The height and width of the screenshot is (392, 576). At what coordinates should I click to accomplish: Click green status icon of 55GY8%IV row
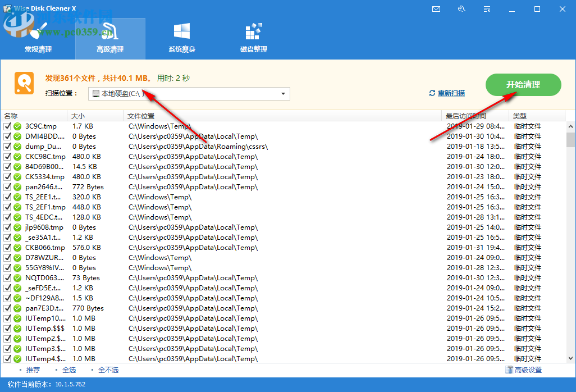click(x=17, y=268)
